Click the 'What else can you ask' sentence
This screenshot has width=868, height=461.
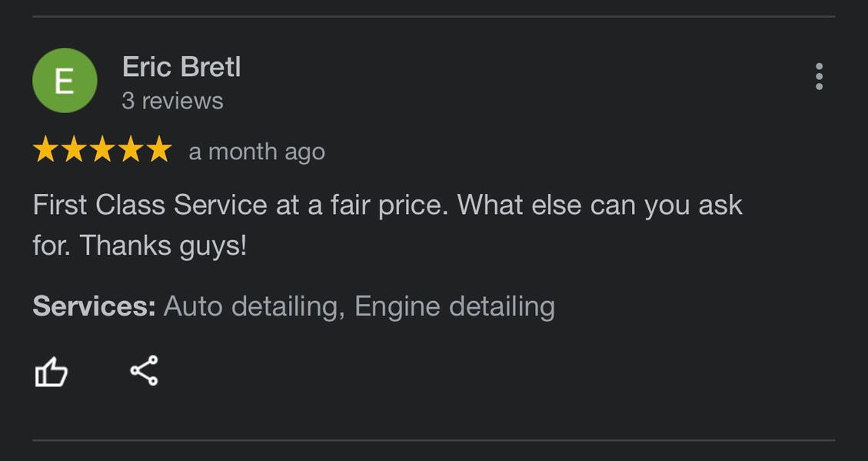(x=600, y=205)
